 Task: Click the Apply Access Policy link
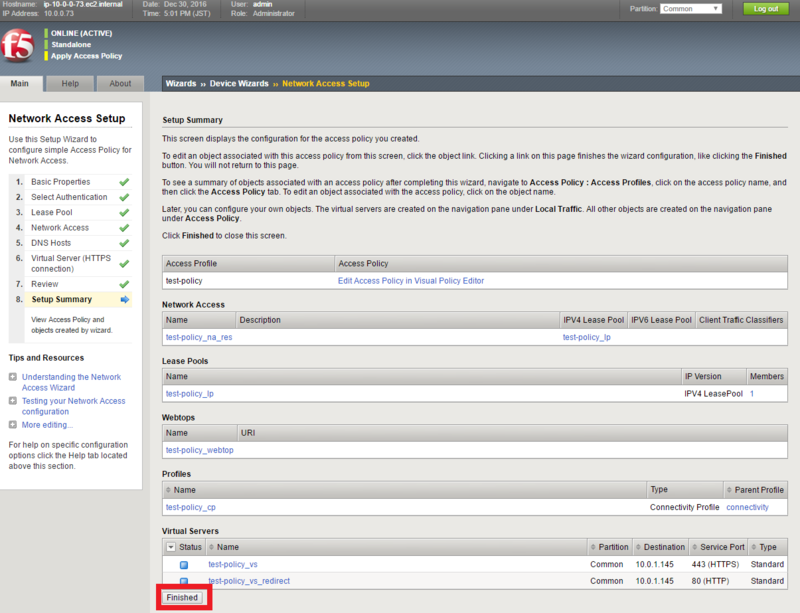[86, 56]
